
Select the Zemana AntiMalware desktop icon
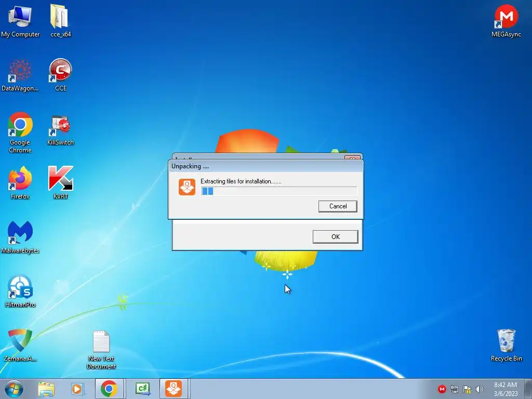pyautogui.click(x=20, y=345)
